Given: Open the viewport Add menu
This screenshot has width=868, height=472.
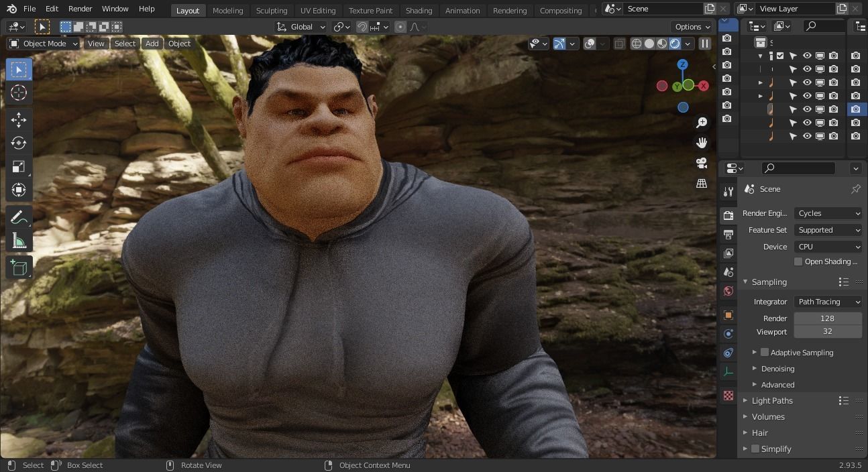Looking at the screenshot, I should pos(152,44).
